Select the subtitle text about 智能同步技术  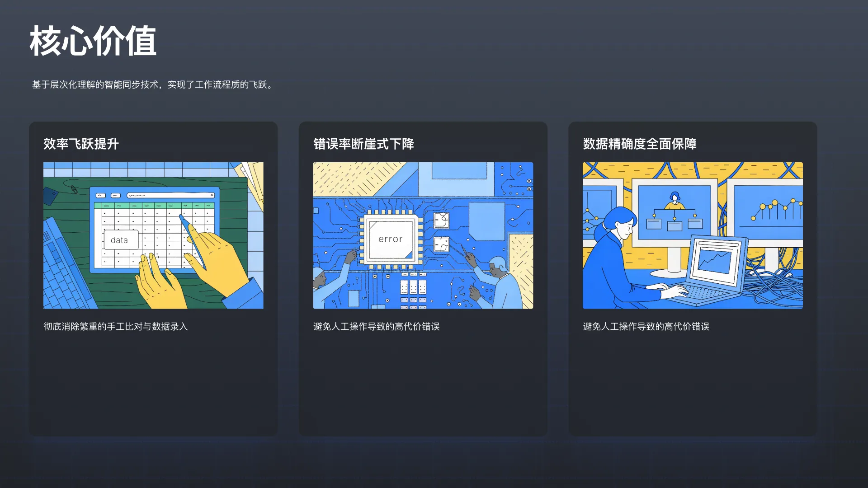click(x=153, y=84)
